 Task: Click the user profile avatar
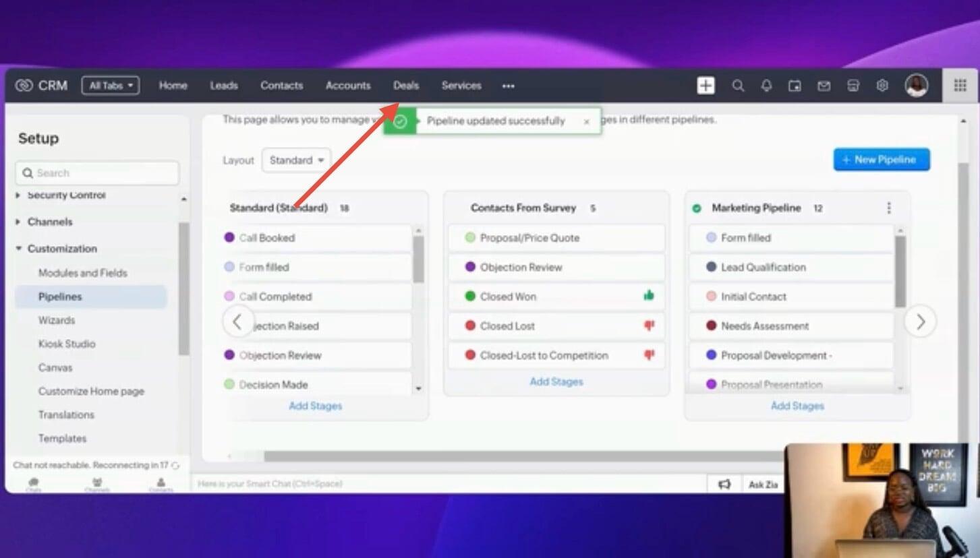coord(917,86)
